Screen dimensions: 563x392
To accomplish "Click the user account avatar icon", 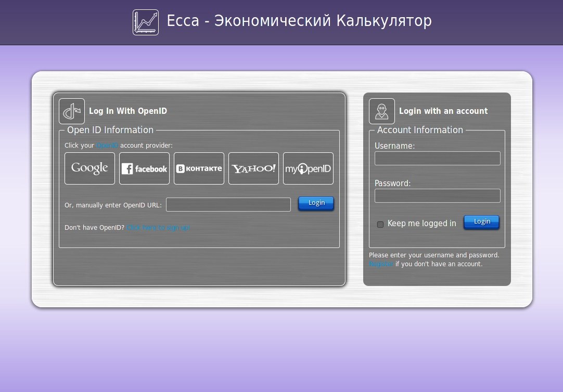I will pos(382,111).
